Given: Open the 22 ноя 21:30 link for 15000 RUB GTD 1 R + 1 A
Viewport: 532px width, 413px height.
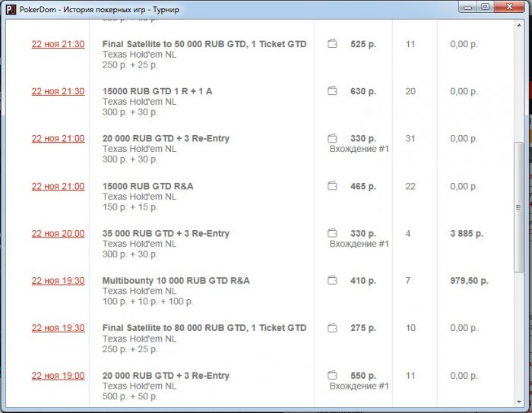Looking at the screenshot, I should click(x=58, y=91).
